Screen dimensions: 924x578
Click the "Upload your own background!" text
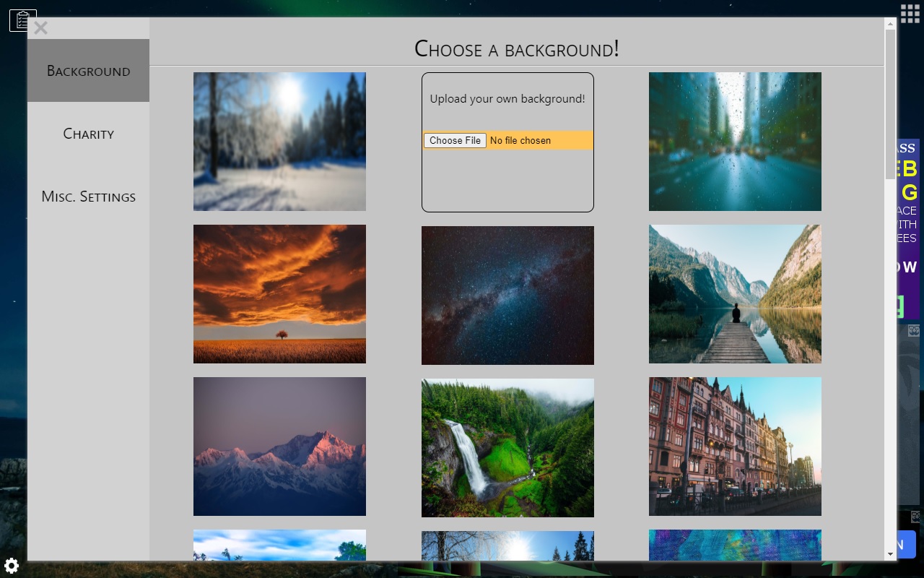click(507, 99)
